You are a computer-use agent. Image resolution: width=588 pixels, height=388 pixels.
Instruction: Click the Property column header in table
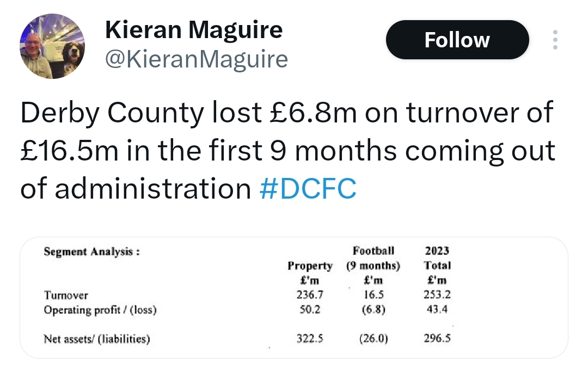click(310, 266)
